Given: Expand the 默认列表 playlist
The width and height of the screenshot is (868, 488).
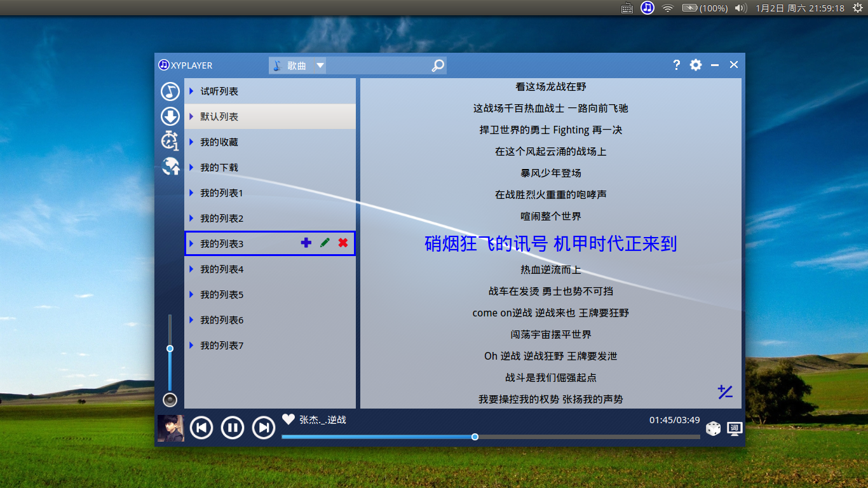Looking at the screenshot, I should click(191, 116).
